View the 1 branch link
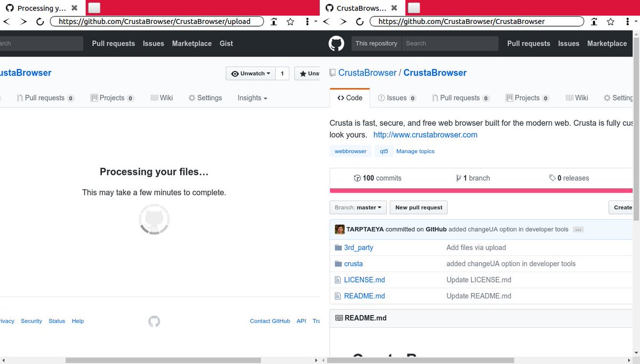This screenshot has height=364, width=640. pos(473,178)
